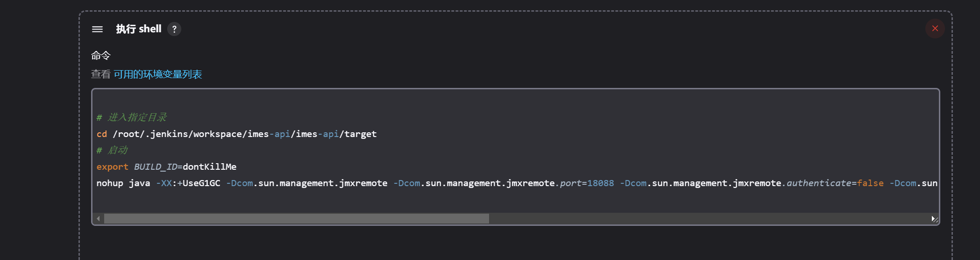Place cursor on export BUILD_ID=dontKillMe

(x=166, y=166)
